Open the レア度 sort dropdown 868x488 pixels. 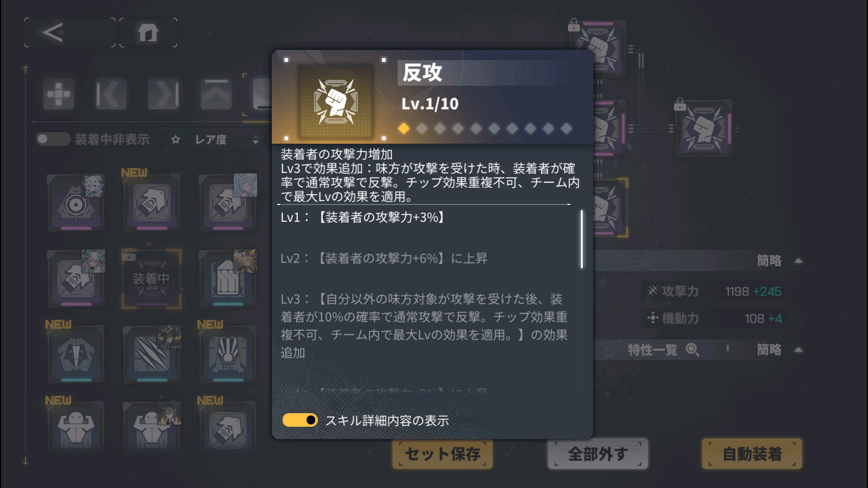(x=226, y=140)
